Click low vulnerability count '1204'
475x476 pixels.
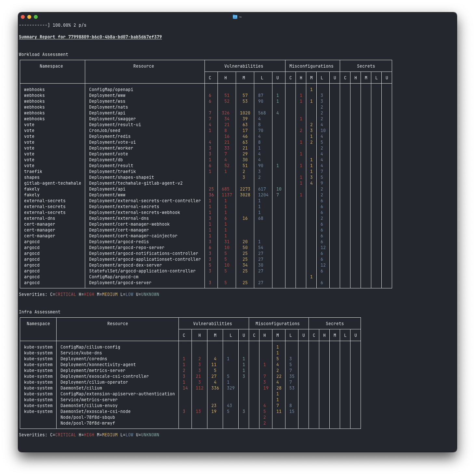click(263, 195)
